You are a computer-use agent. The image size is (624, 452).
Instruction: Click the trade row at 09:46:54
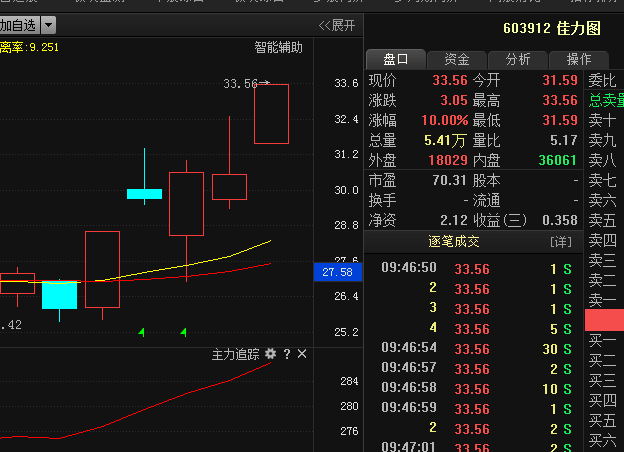pos(476,349)
